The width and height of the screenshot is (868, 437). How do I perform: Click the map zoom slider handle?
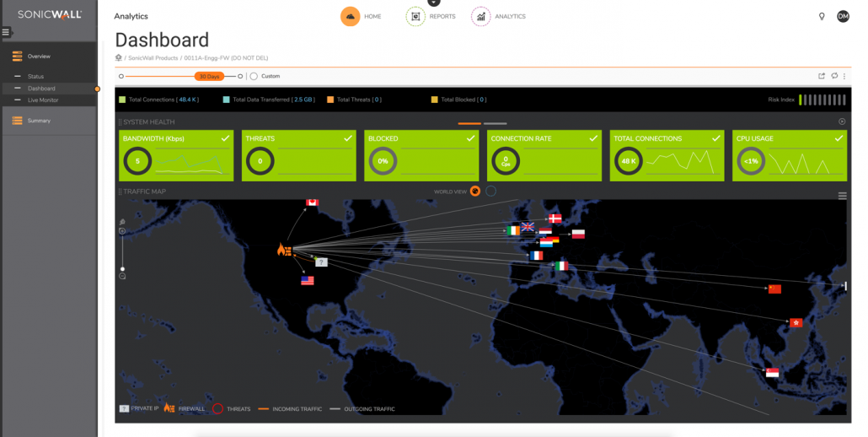coord(122,268)
